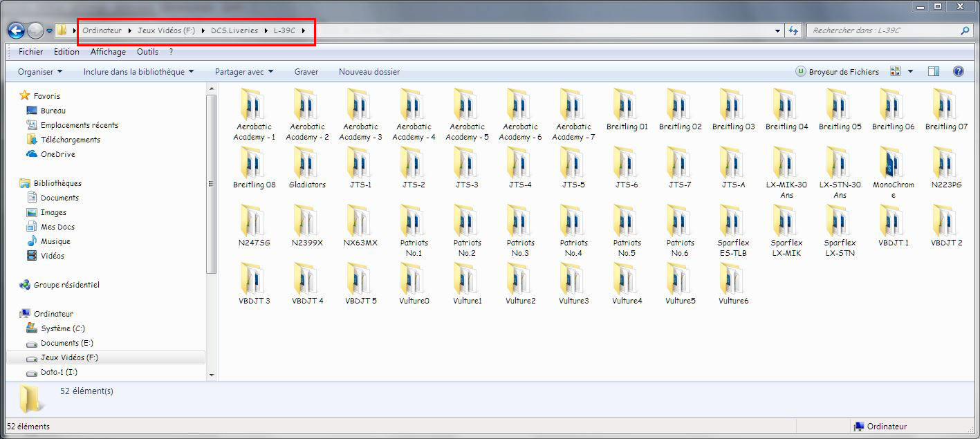
Task: Open Inclure dans la bibliothèque dropdown
Action: (x=138, y=72)
